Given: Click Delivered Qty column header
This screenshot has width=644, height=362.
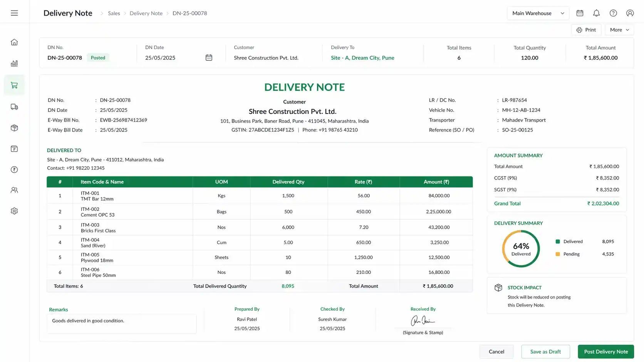Looking at the screenshot, I should pyautogui.click(x=288, y=182).
